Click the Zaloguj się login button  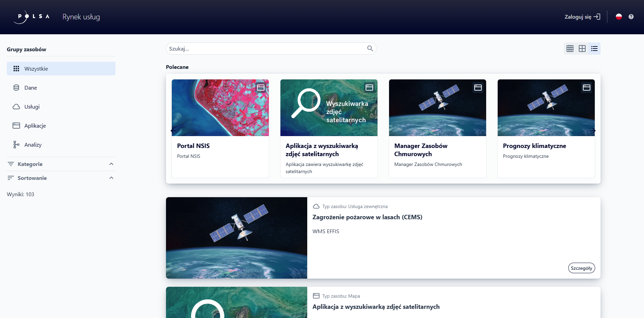click(x=582, y=17)
